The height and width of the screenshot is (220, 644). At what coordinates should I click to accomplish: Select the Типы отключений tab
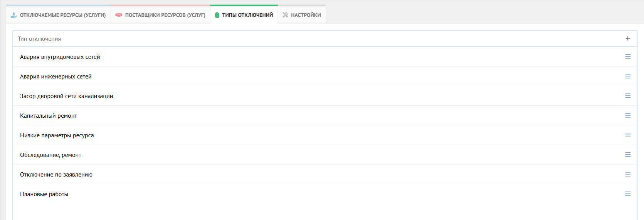244,15
